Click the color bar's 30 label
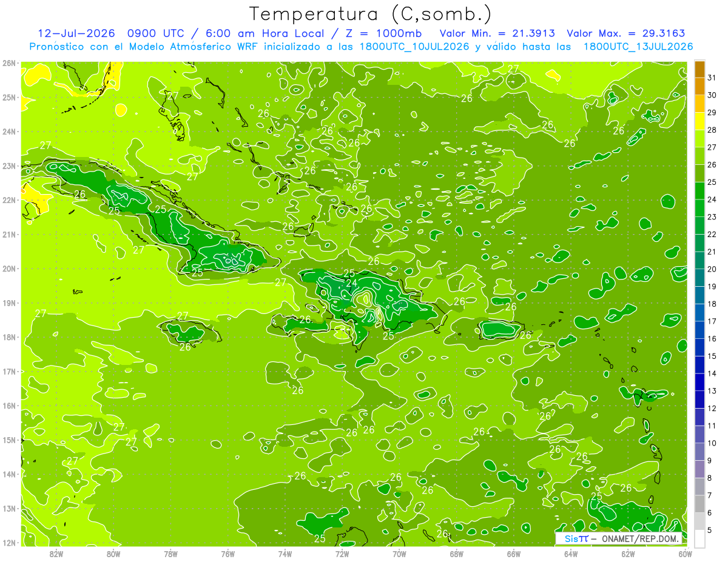728x562 pixels. (x=712, y=95)
